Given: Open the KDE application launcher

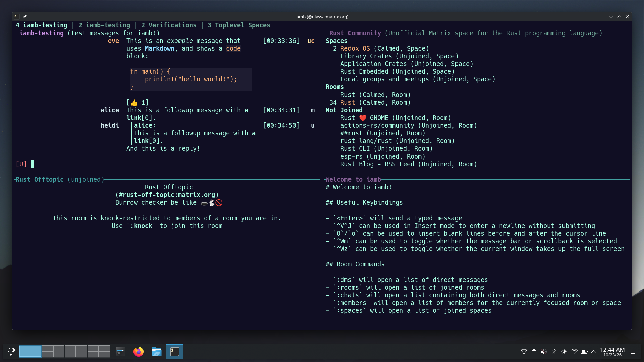Looking at the screenshot, I should [11, 351].
